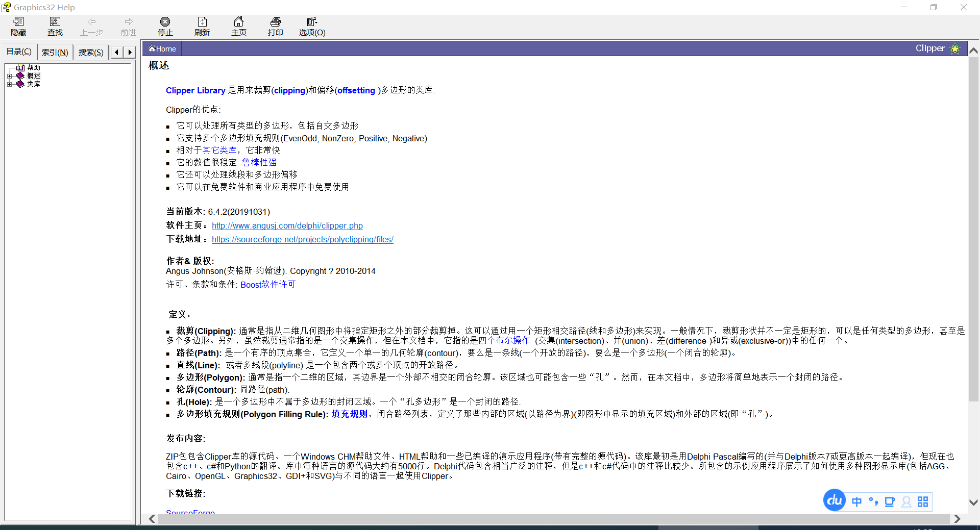
Task: Click the 概述 page heading text
Action: (x=159, y=65)
